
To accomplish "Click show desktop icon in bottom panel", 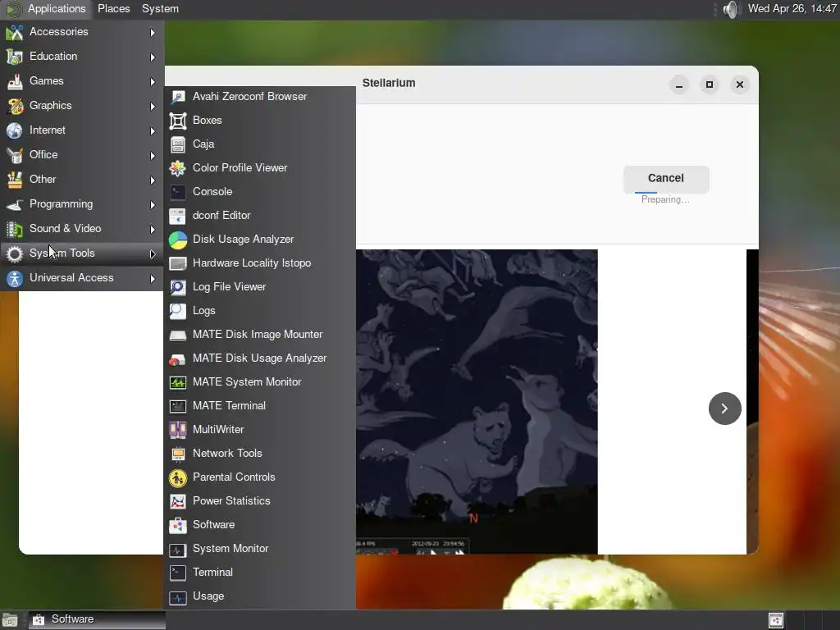I will click(x=10, y=620).
